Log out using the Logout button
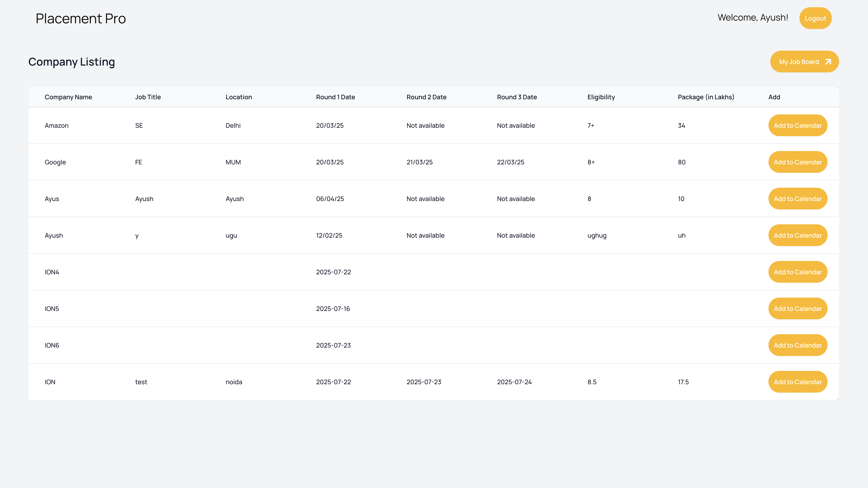This screenshot has width=868, height=488. (815, 18)
